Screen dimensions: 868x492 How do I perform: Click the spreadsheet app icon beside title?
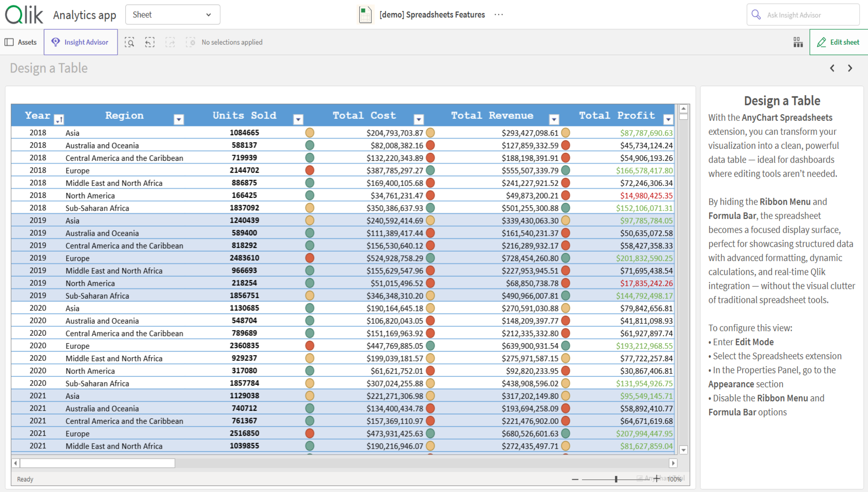coord(365,15)
